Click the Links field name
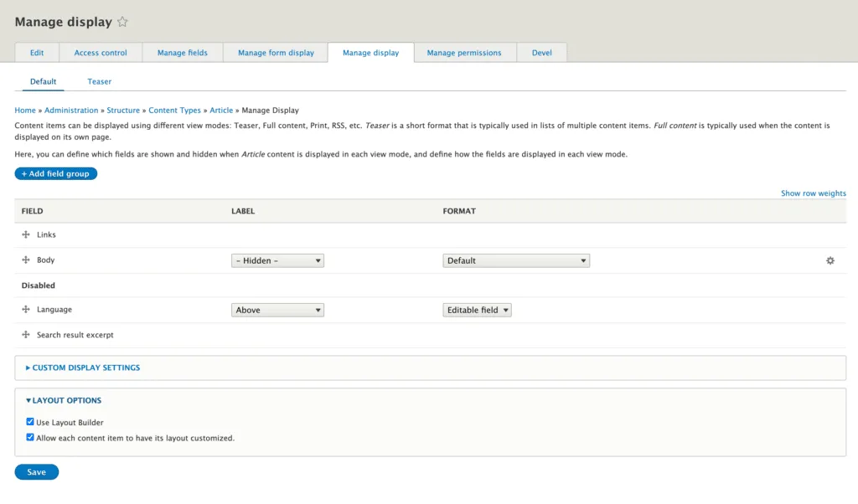The image size is (858, 504). [47, 234]
